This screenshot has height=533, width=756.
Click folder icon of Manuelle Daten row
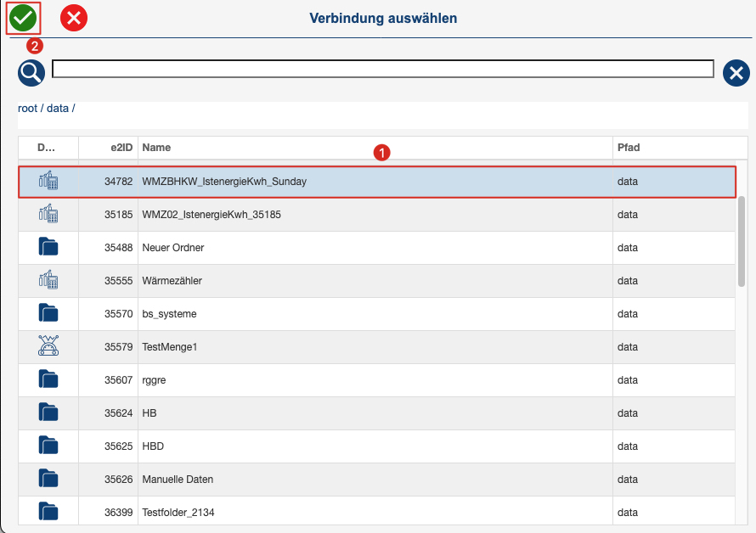click(48, 478)
